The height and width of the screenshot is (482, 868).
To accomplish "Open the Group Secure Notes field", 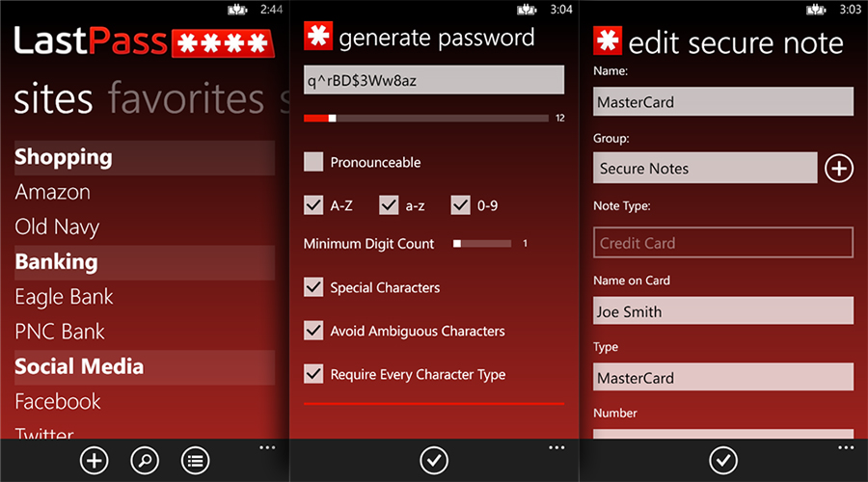I will point(705,168).
